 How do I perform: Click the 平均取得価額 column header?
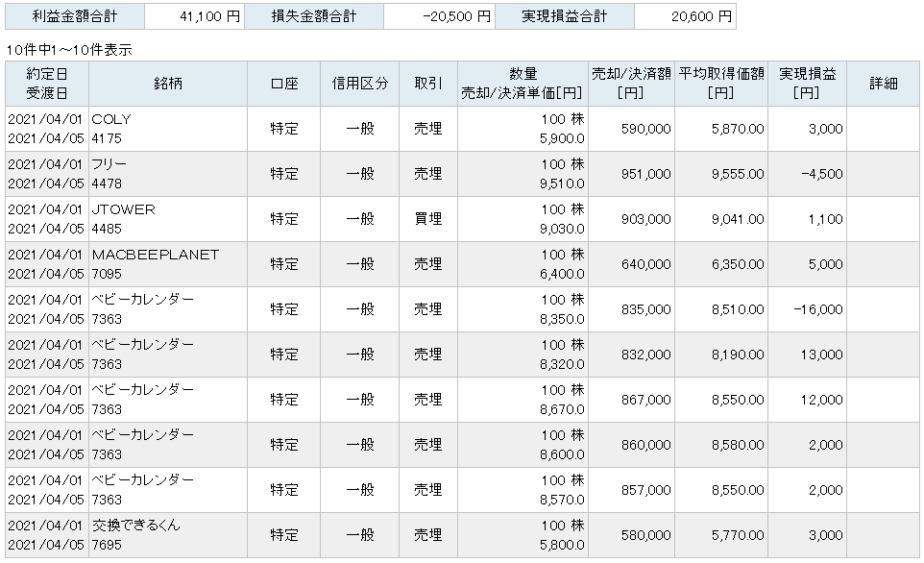pyautogui.click(x=721, y=84)
